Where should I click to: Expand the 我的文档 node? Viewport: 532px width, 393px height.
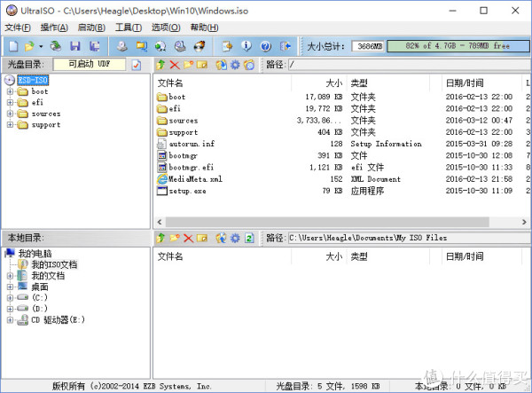click(x=10, y=276)
